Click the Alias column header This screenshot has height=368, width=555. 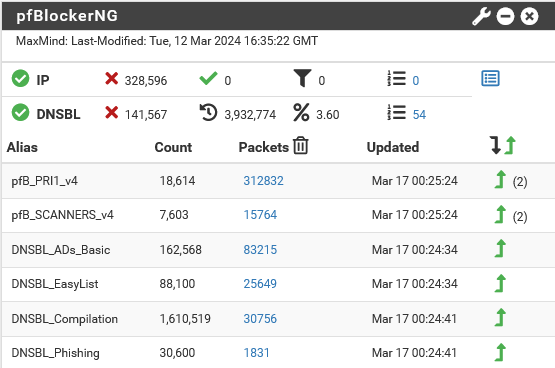coord(22,147)
